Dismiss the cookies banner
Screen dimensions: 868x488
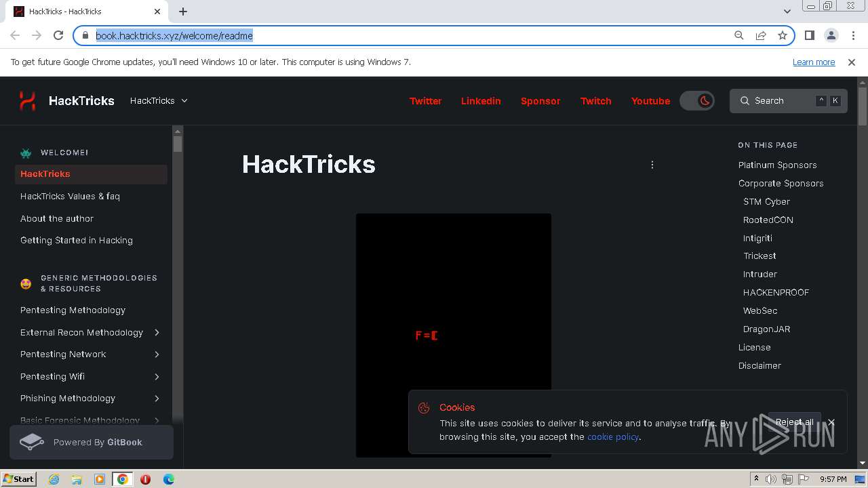(x=831, y=422)
